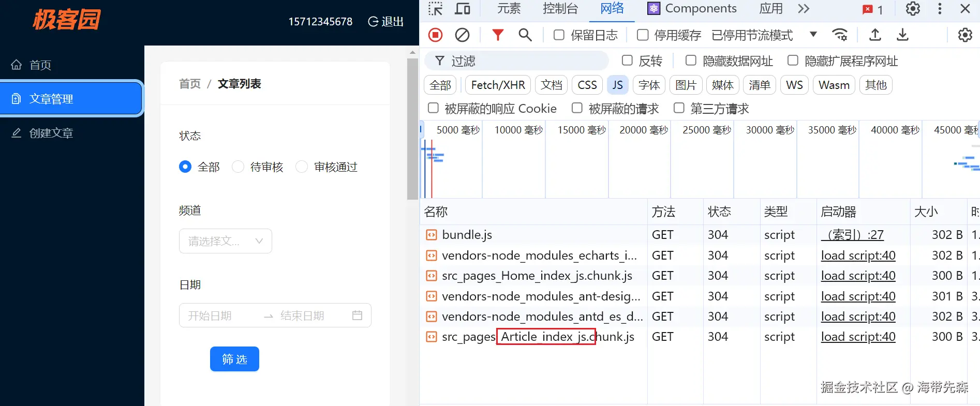Toggle the device toolbar icon
Screen dimensions: 980x406
click(x=462, y=9)
